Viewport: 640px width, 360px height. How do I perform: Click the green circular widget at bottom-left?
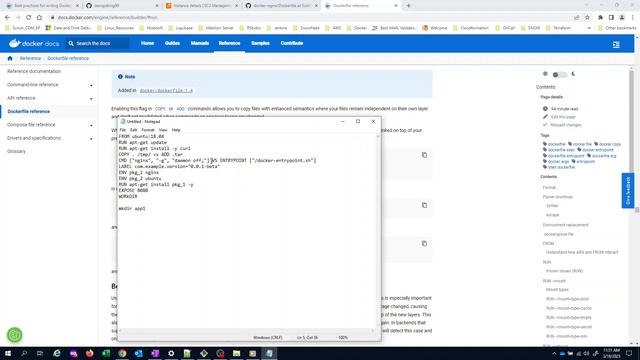pyautogui.click(x=15, y=335)
